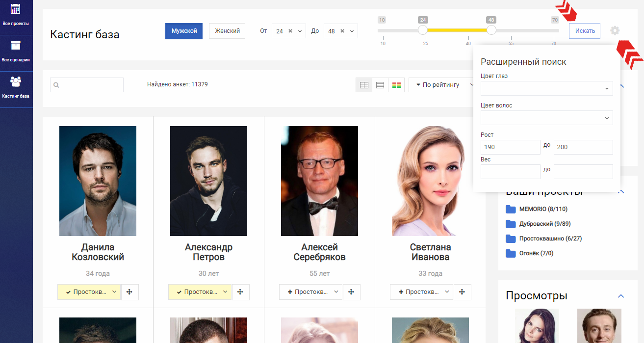Open Все проекты in sidebar

click(x=16, y=15)
